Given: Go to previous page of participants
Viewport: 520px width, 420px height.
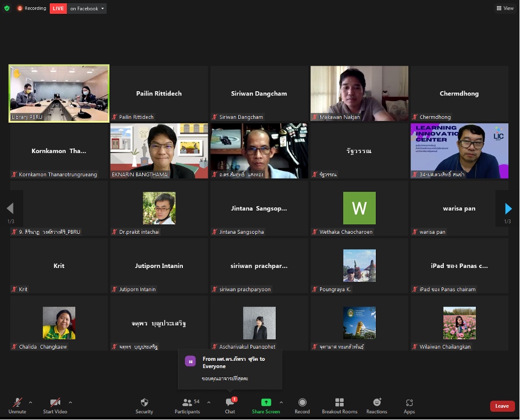Looking at the screenshot, I should pos(10,209).
